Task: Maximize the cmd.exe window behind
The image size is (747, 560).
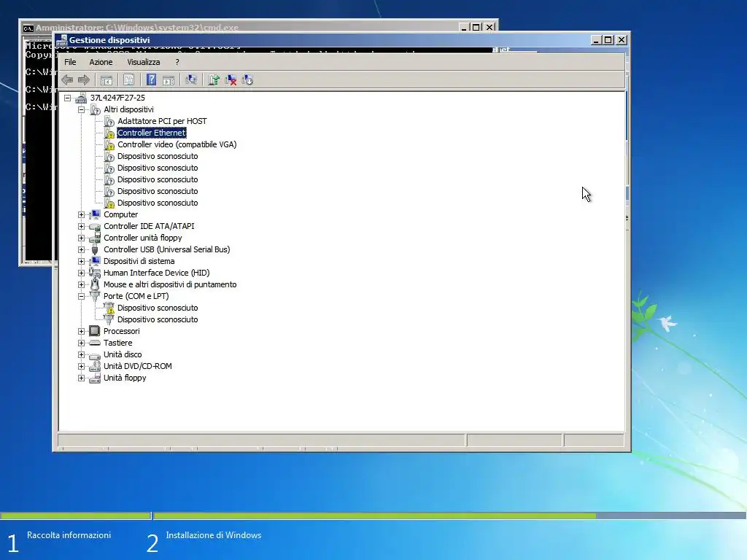Action: tap(476, 27)
